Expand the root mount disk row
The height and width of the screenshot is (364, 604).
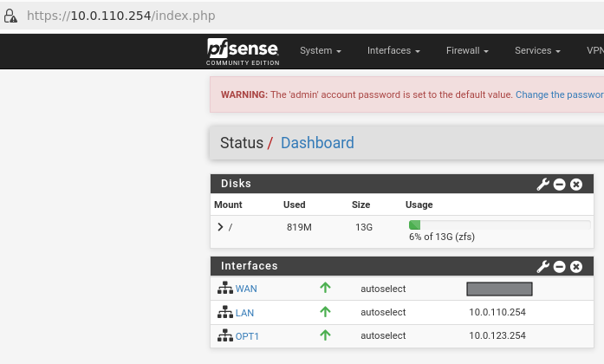tap(220, 227)
